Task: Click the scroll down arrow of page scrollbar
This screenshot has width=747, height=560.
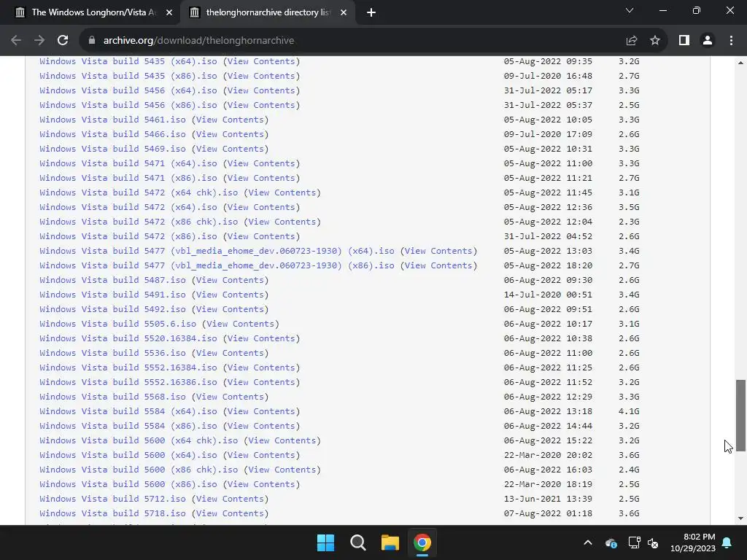Action: pyautogui.click(x=740, y=518)
